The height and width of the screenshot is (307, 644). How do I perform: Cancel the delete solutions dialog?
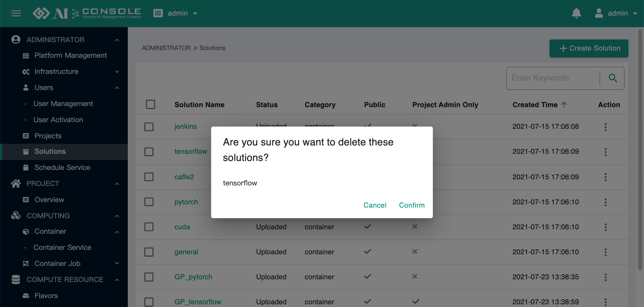click(375, 205)
